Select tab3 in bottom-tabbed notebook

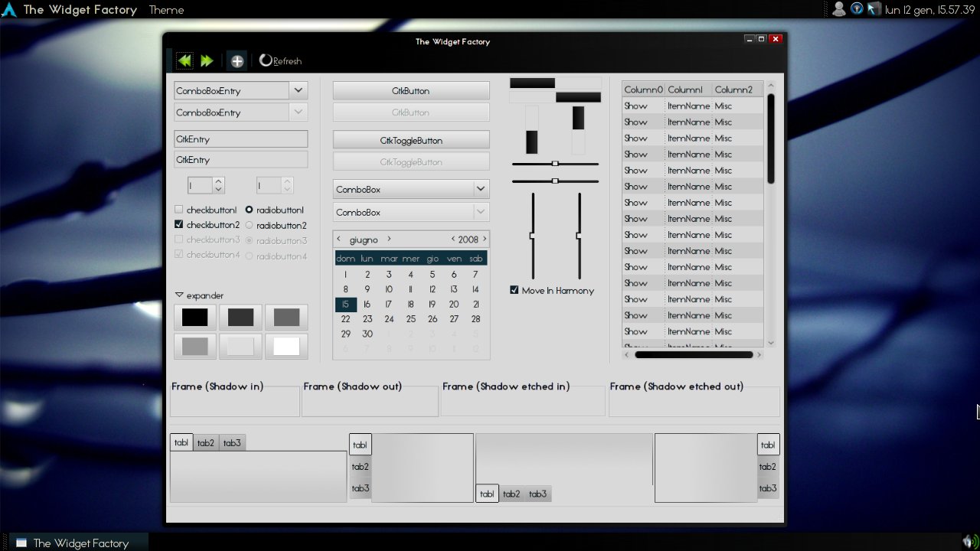[x=537, y=494]
